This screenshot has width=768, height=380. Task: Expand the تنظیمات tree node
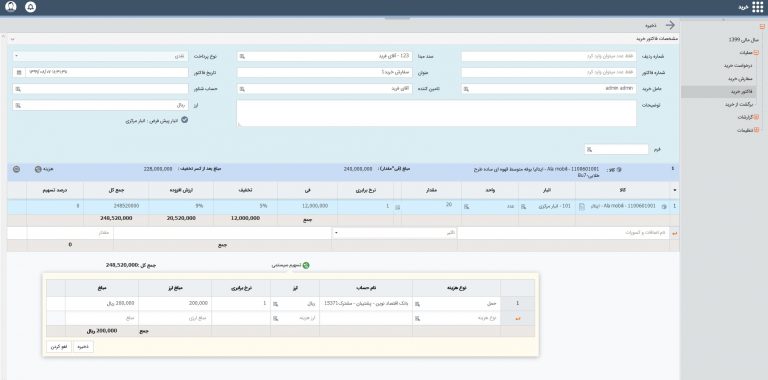[756, 130]
